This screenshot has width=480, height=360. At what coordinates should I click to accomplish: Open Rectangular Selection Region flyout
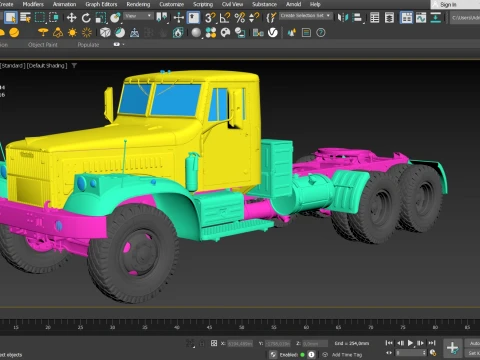[40, 18]
